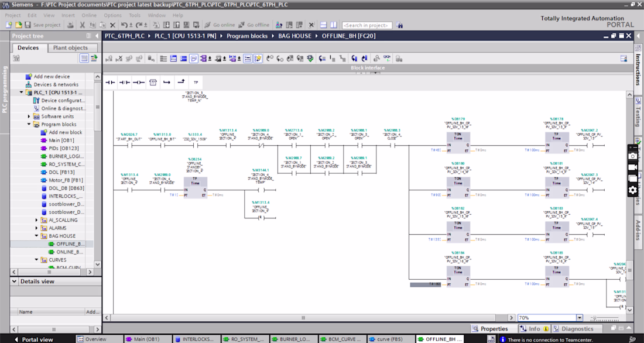
Task: Expand the ALARMS folder
Action: (36, 228)
